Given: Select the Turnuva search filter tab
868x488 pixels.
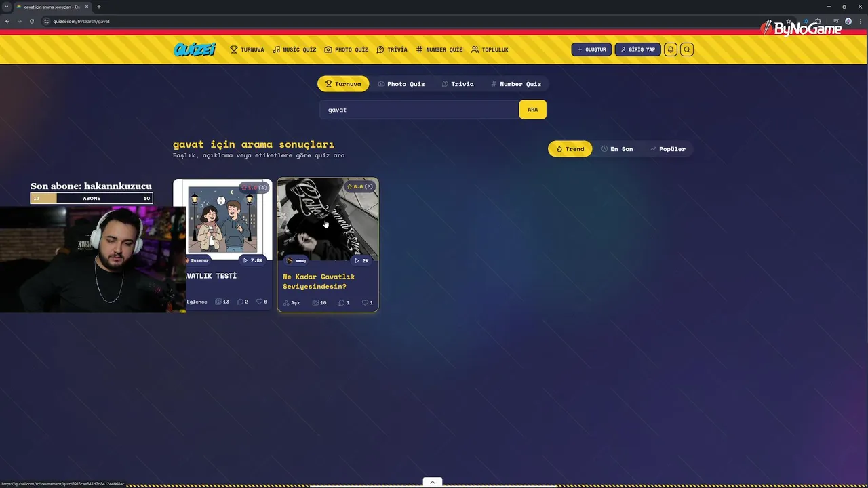Looking at the screenshot, I should (343, 84).
